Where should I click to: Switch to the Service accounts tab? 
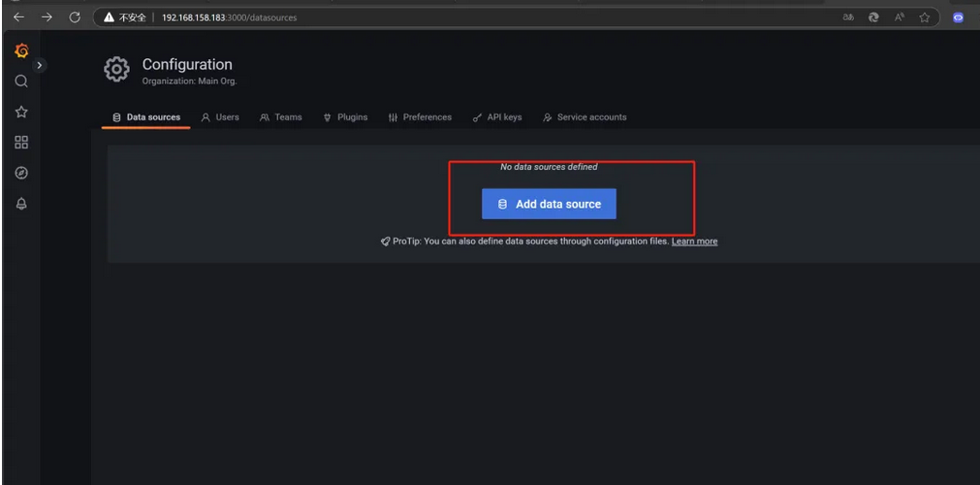pos(585,117)
